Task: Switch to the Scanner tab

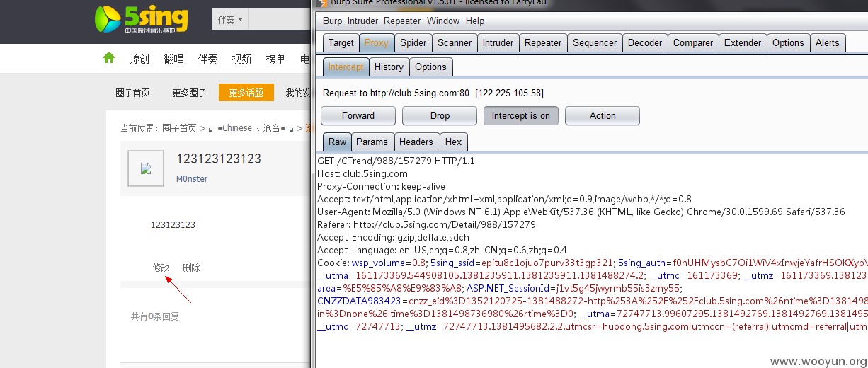Action: (x=455, y=42)
